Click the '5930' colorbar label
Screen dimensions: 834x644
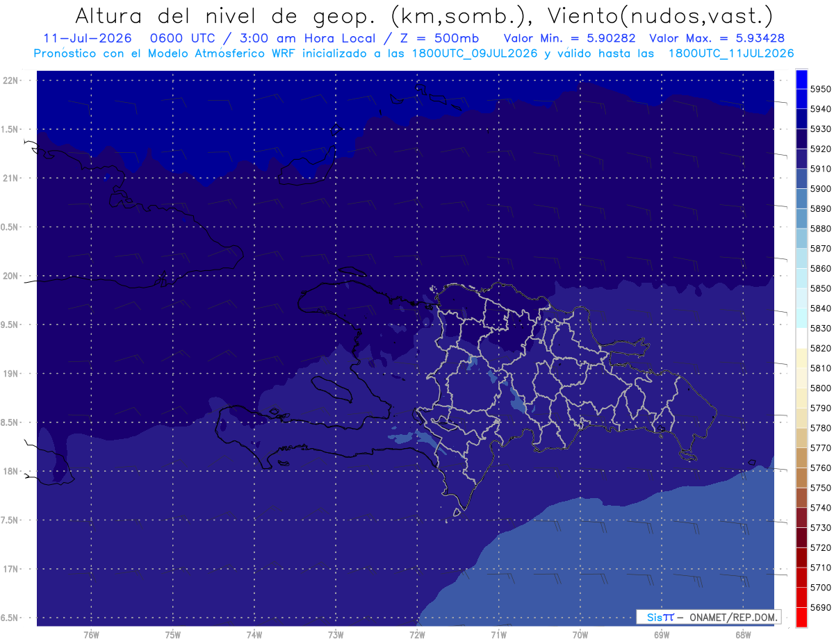(821, 129)
